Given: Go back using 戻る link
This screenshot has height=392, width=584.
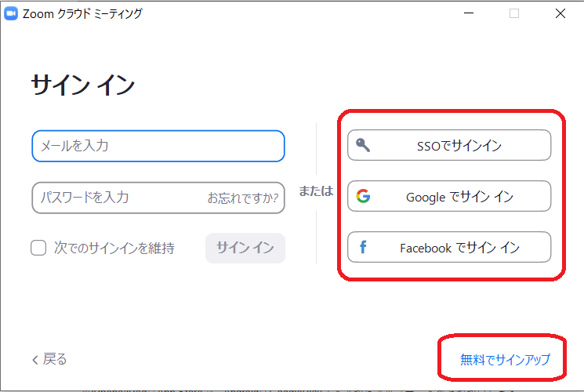Looking at the screenshot, I should pyautogui.click(x=49, y=359).
